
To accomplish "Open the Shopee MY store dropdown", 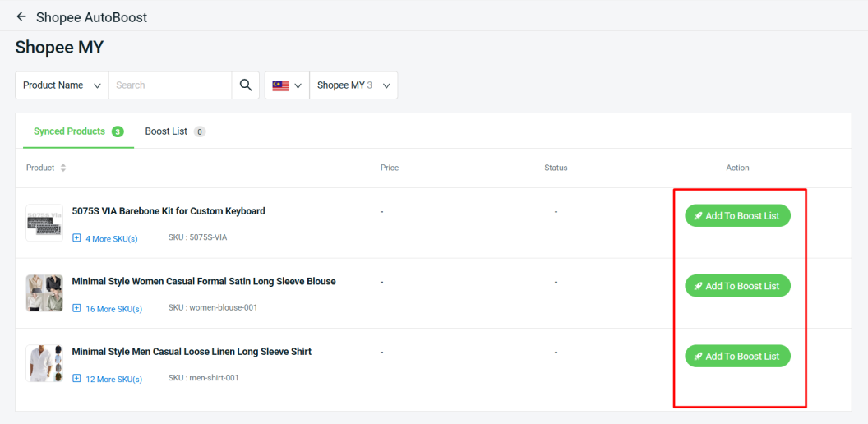I will click(353, 85).
